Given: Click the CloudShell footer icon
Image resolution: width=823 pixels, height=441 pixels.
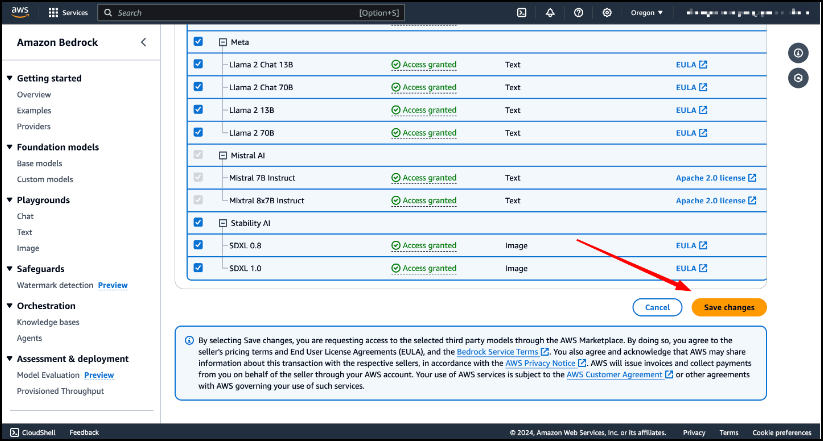Looking at the screenshot, I should [x=15, y=433].
